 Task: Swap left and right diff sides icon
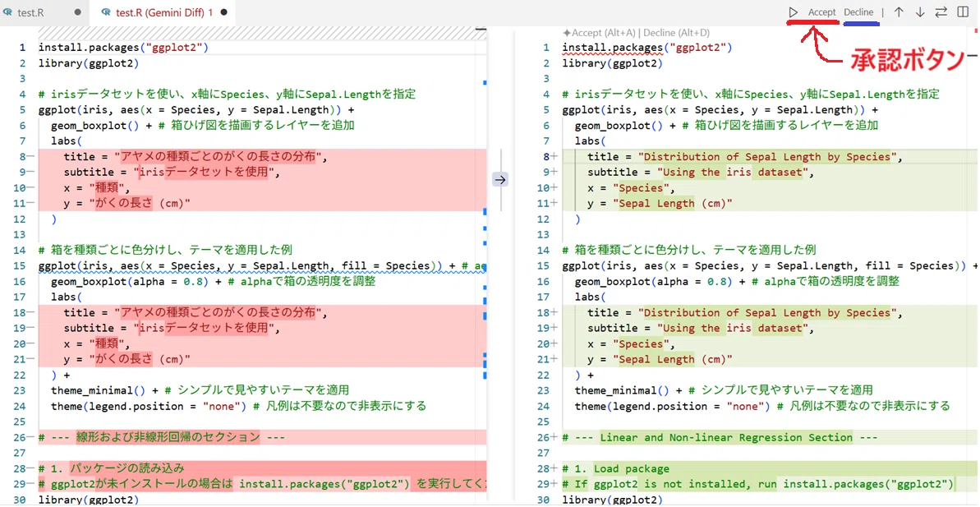(x=941, y=12)
